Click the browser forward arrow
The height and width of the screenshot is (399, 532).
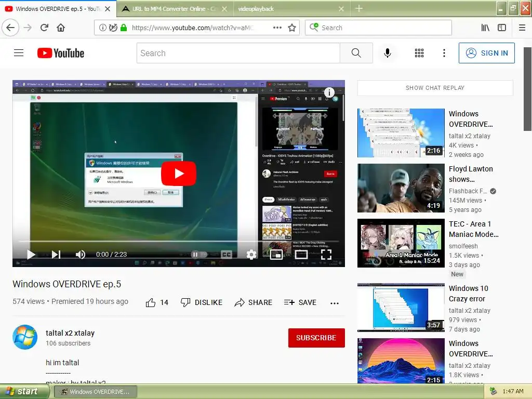[28, 28]
